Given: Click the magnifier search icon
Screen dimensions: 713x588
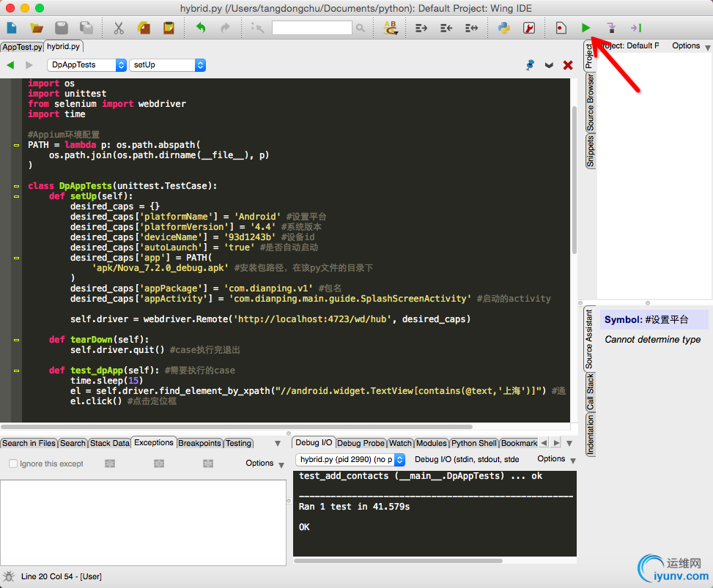Looking at the screenshot, I should [361, 28].
